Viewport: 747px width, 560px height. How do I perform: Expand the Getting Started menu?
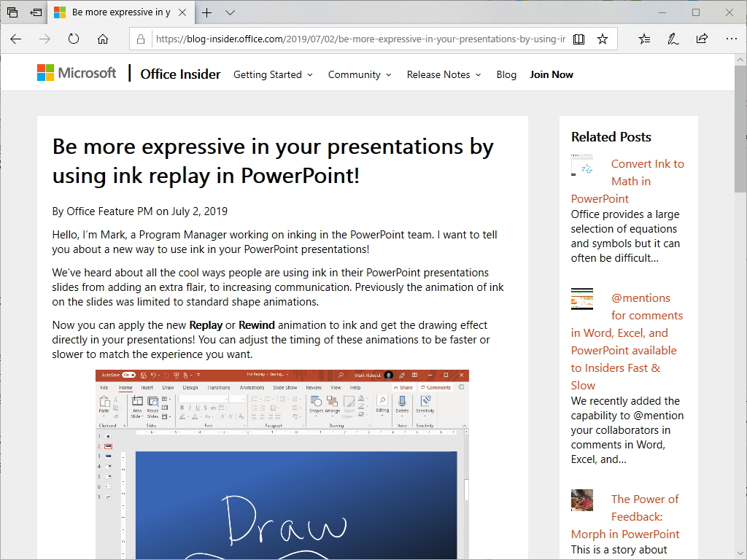(x=273, y=75)
